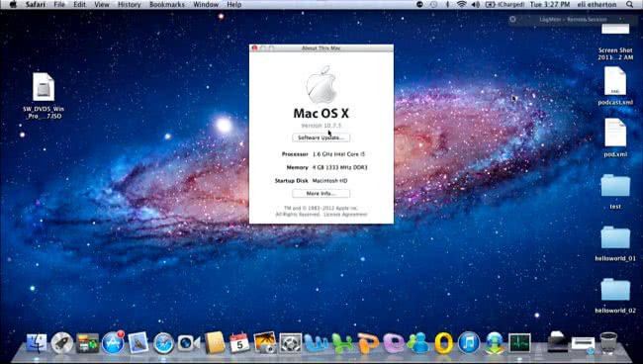Open Time Machine menu bar icon
Image resolution: width=643 pixels, height=364 pixels.
(433, 5)
